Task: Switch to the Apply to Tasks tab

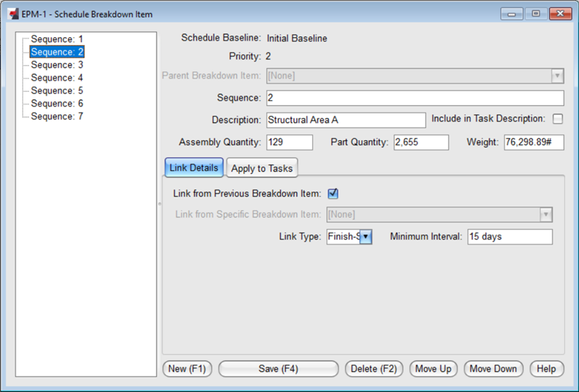Action: 262,168
